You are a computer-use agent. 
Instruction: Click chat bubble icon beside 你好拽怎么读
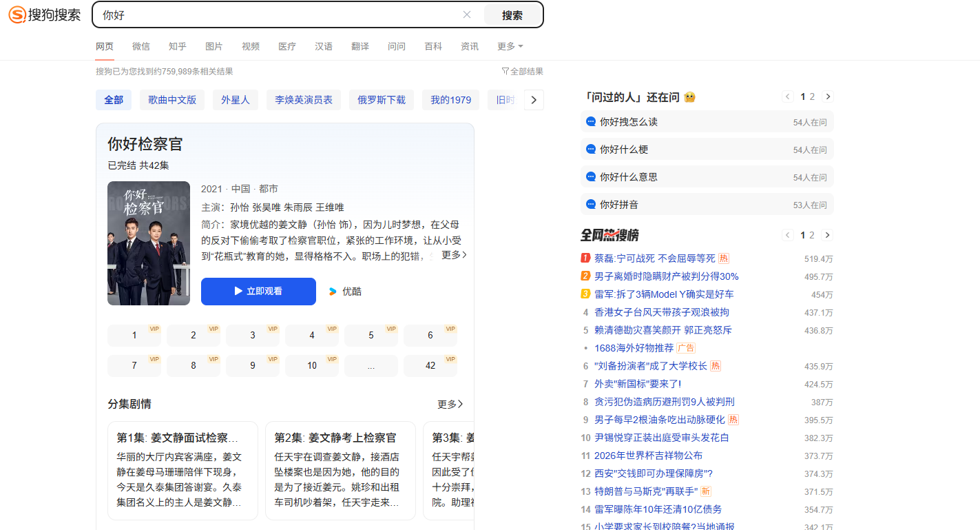coord(590,122)
